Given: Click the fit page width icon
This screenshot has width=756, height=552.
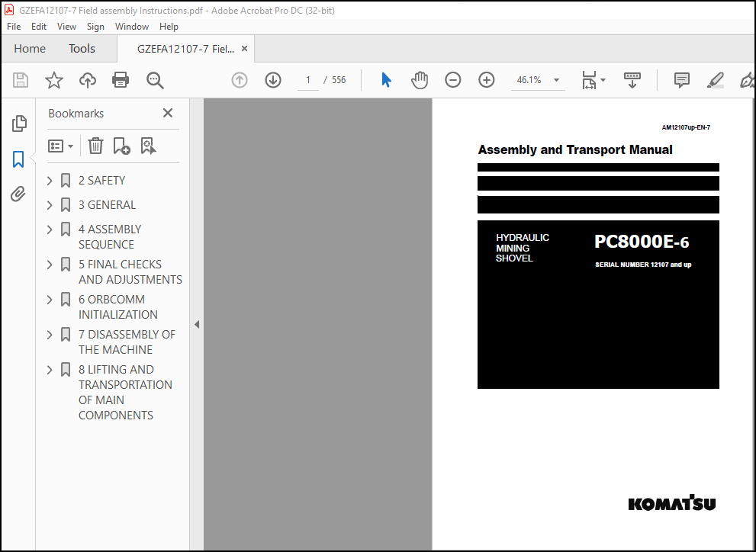Looking at the screenshot, I should click(589, 80).
